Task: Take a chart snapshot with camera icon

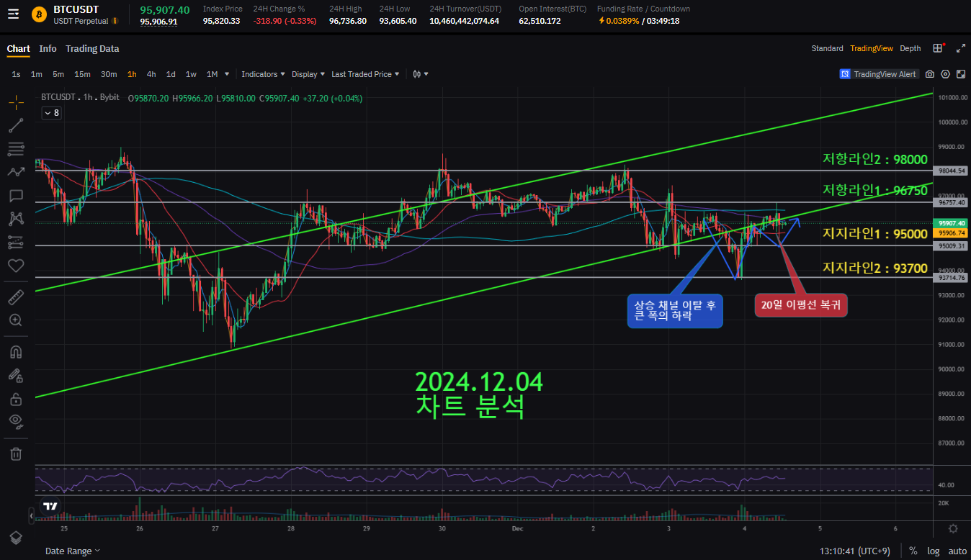Action: point(929,74)
